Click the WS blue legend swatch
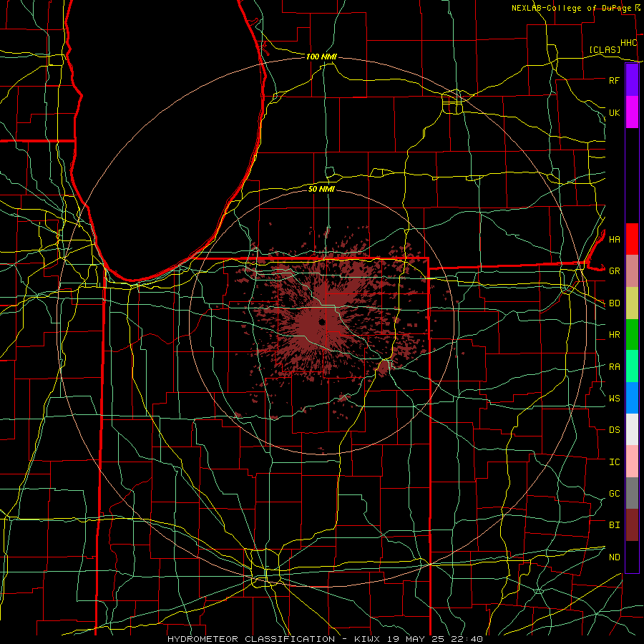644x644 pixels. (x=632, y=398)
